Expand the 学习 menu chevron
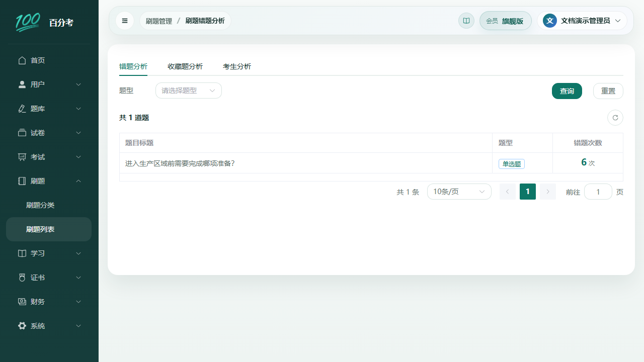Viewport: 644px width, 362px height. [78, 253]
